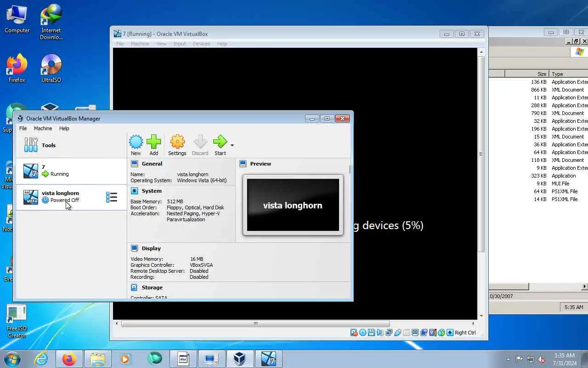588x368 pixels.
Task: Switch to Firefox on the taskbar
Action: point(69,359)
